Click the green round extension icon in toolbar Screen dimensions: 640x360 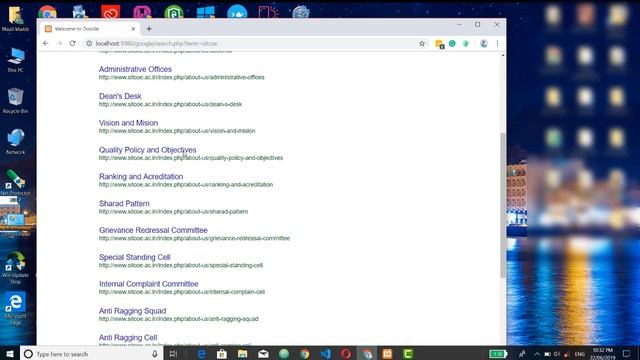pos(452,43)
